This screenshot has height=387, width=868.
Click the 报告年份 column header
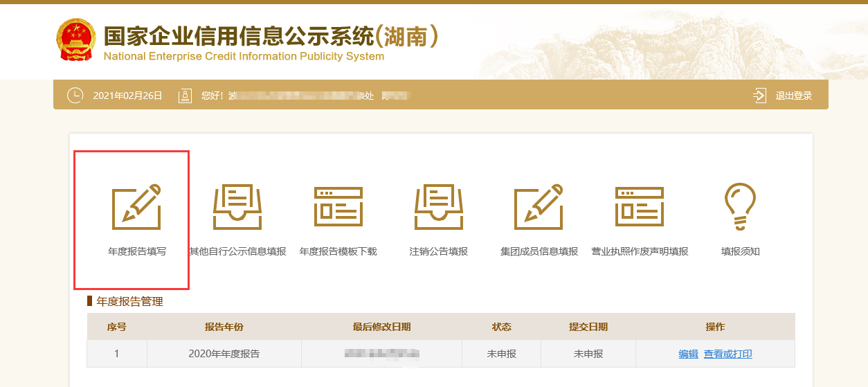(x=224, y=327)
